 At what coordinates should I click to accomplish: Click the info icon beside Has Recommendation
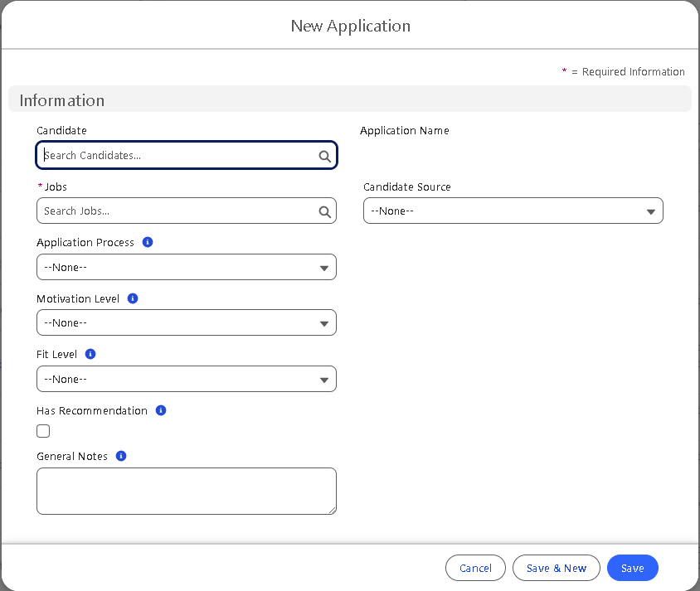(x=161, y=410)
